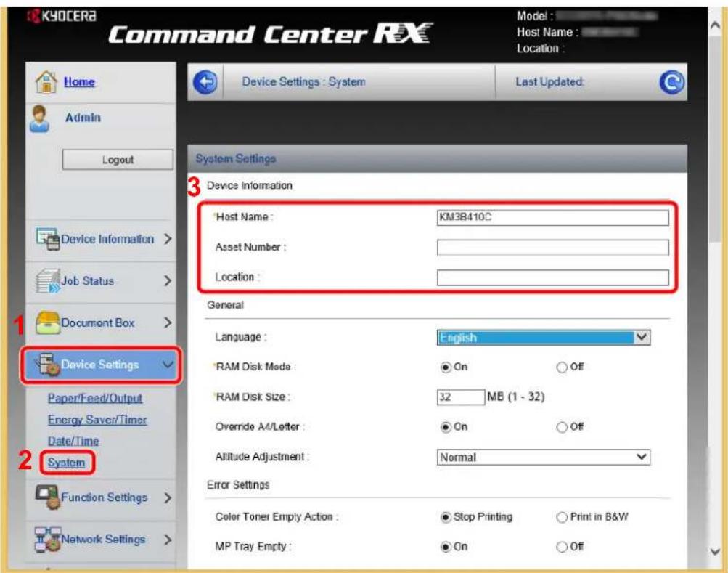This screenshot has height=573, width=728.
Task: Open the Language dropdown
Action: 543,338
